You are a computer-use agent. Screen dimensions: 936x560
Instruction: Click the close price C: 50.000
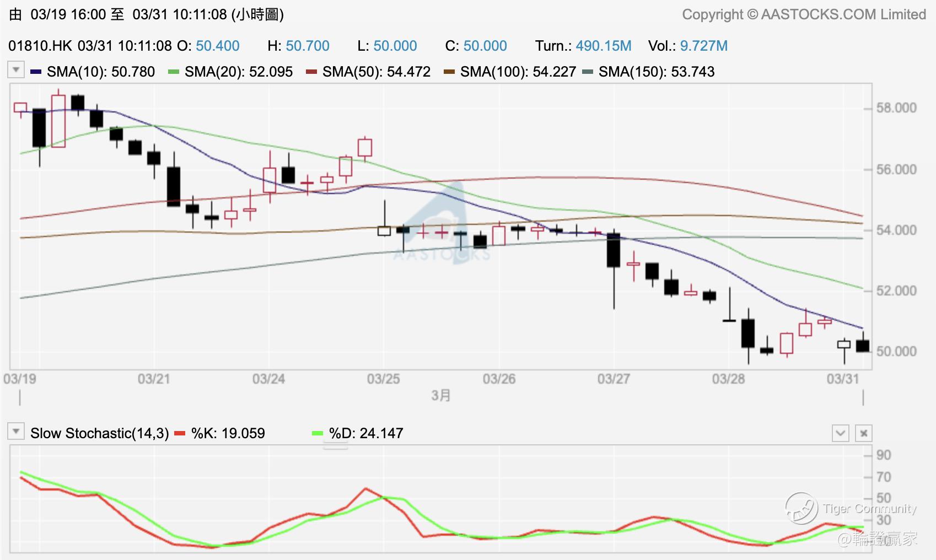[476, 46]
